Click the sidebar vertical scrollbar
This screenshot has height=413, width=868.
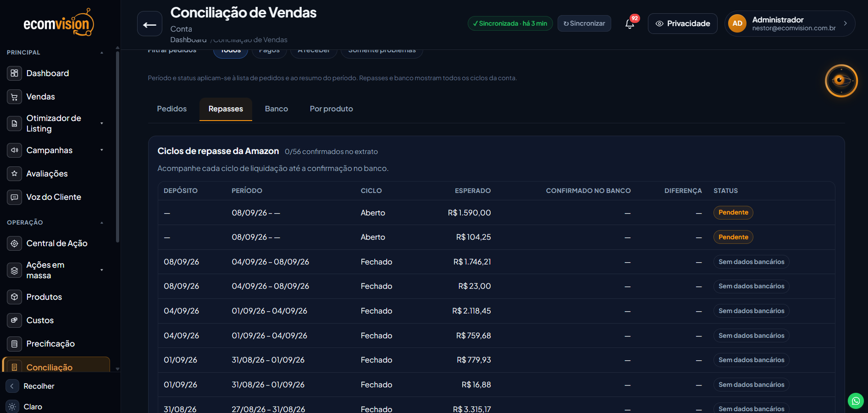[117, 147]
